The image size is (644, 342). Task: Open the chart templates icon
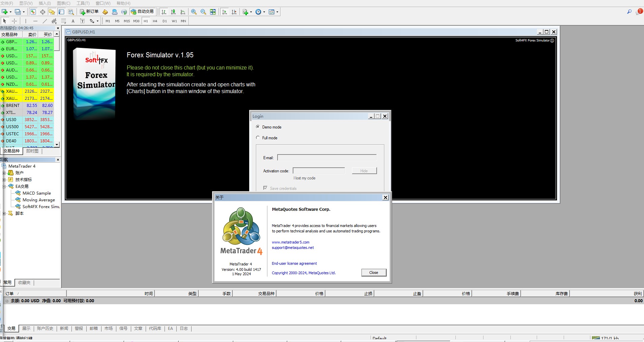(271, 12)
